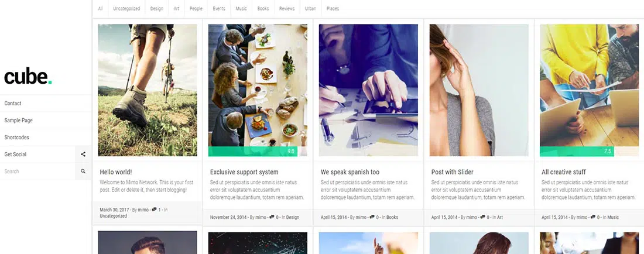Open the hiking boots post thumbnail
This screenshot has width=644, height=254.
148,90
